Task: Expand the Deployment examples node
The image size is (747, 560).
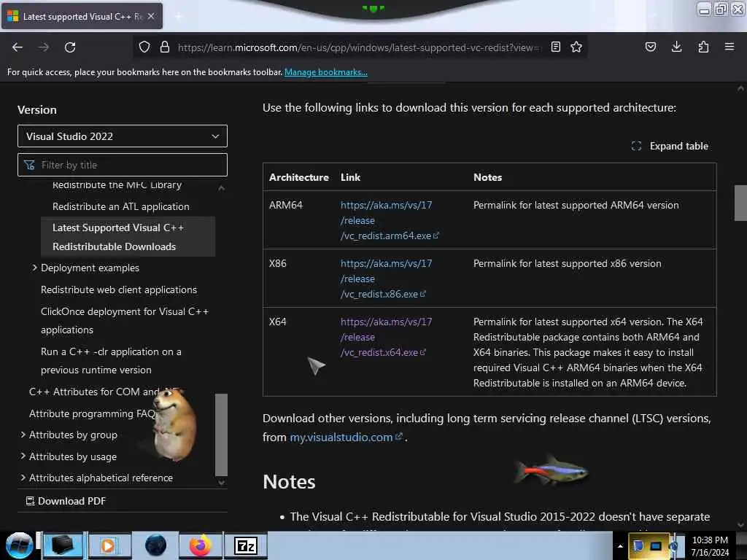Action: click(34, 268)
